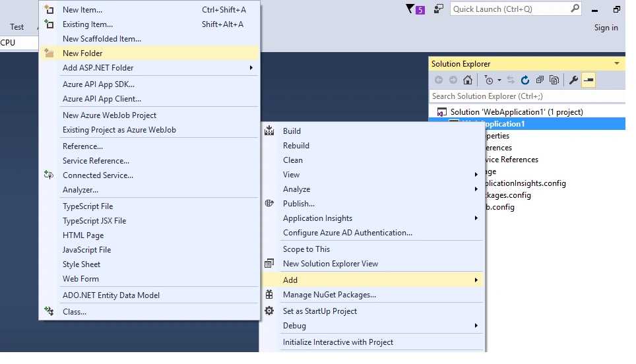Screen dimensions: 636x364
Task: Click the feedback icon beside Quick Launch
Action: pyautogui.click(x=439, y=9)
